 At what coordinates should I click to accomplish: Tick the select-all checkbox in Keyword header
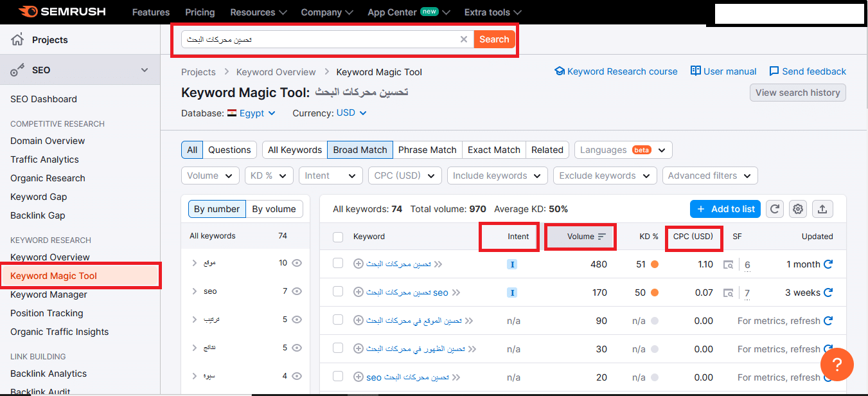[x=338, y=237]
